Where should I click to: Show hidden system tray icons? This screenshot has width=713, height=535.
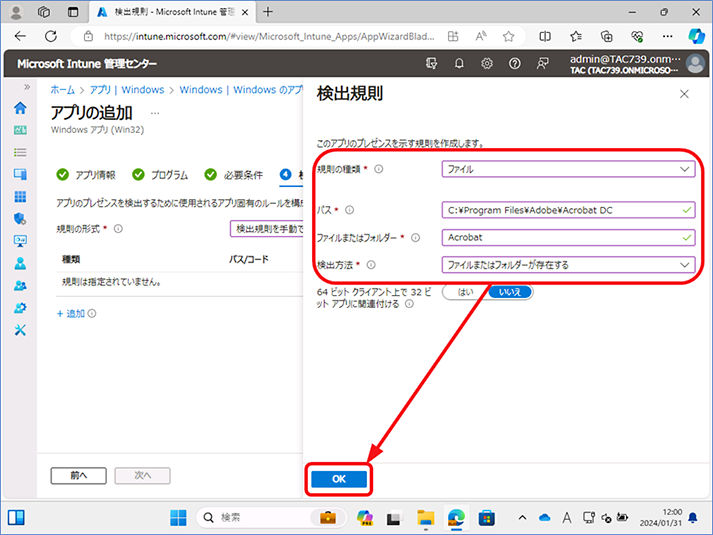point(522,518)
